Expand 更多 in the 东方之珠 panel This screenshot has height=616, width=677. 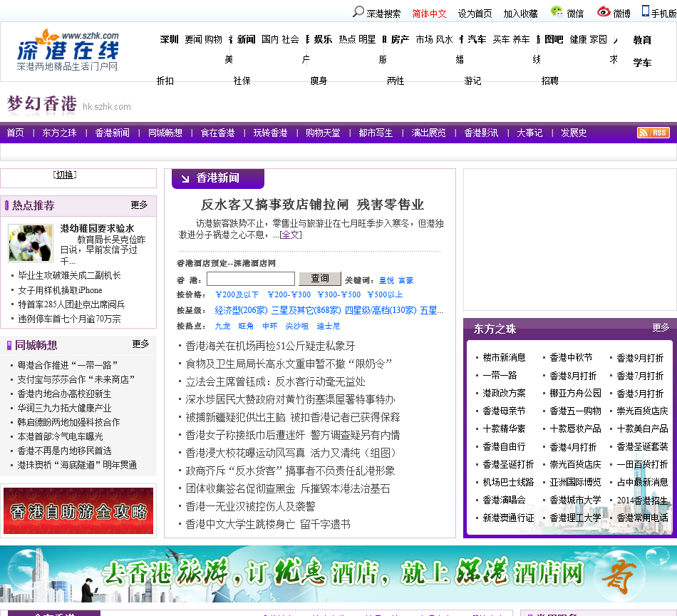(x=661, y=327)
